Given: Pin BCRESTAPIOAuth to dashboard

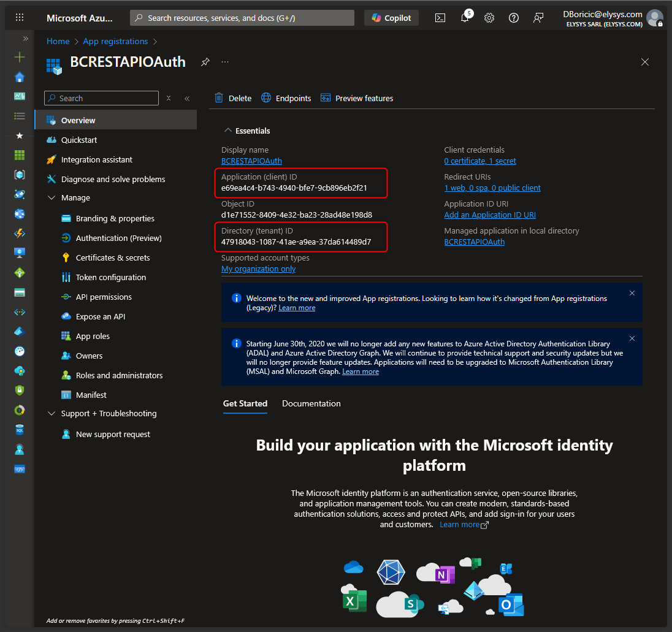Looking at the screenshot, I should tap(205, 62).
